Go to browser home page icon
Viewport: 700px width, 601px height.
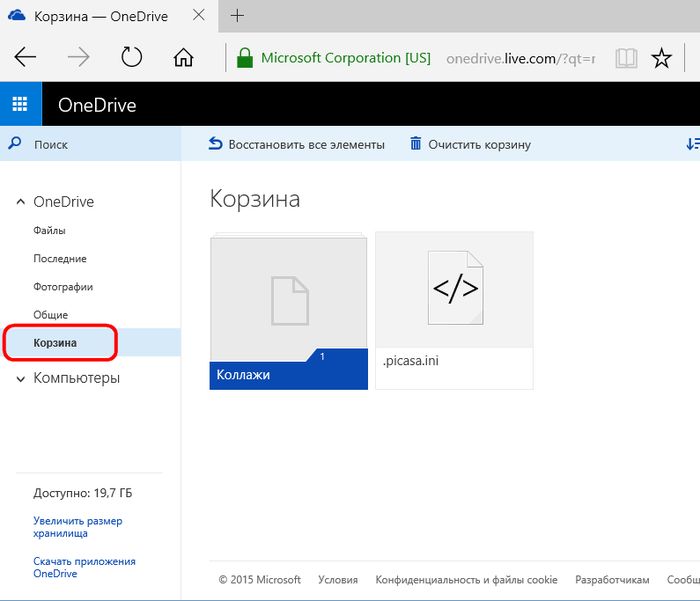tap(183, 58)
